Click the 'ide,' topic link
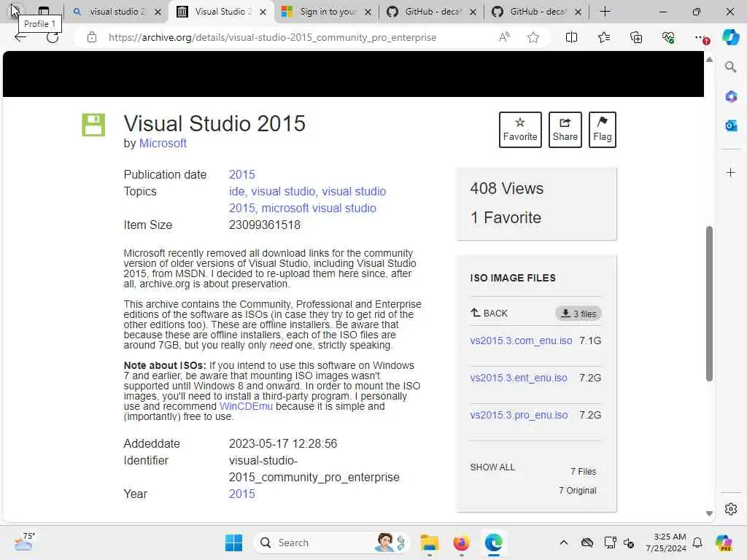747x560 pixels. click(237, 192)
